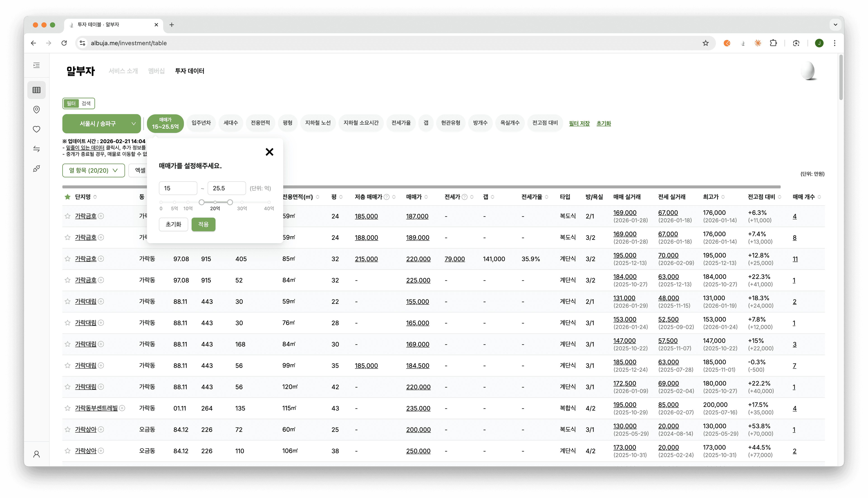This screenshot has width=868, height=498.
Task: Open the 전세가율 filter
Action: [401, 123]
